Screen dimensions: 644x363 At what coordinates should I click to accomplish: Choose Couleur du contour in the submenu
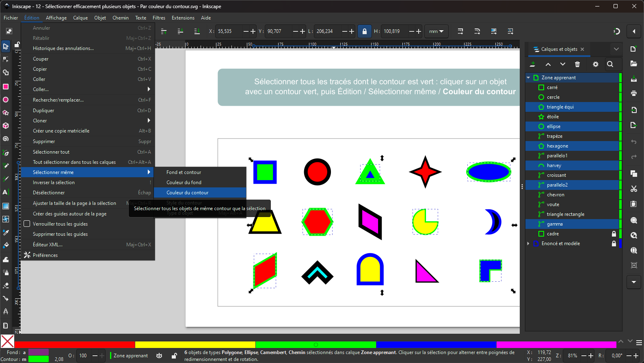[x=200, y=193]
